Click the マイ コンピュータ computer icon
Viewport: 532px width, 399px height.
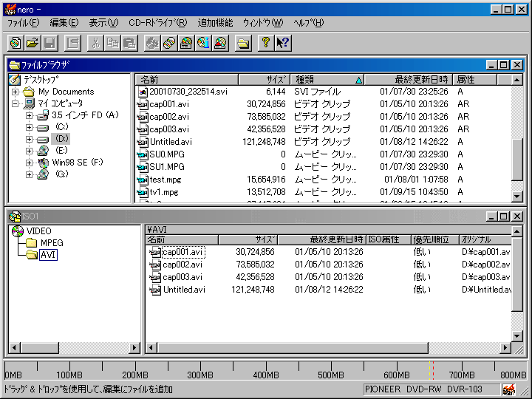[x=30, y=103]
